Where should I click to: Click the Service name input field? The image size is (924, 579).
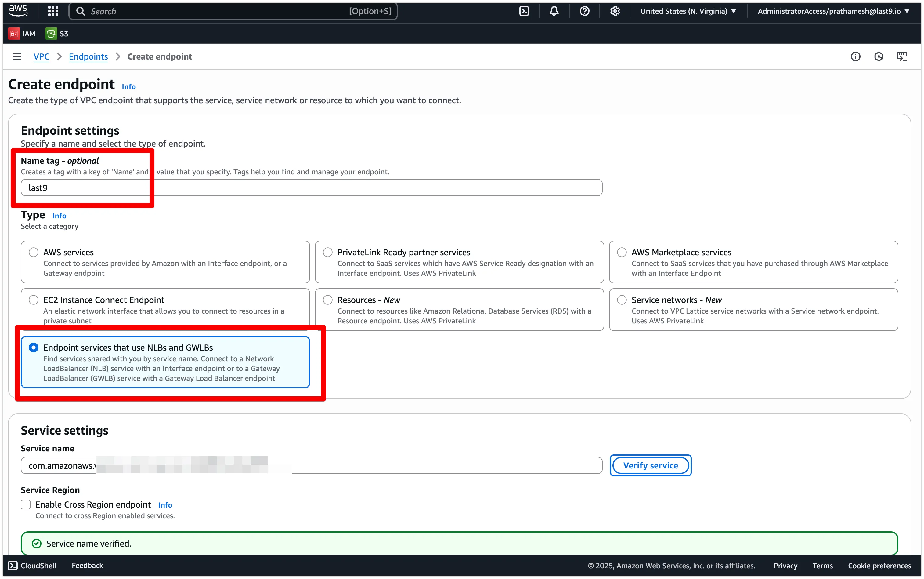click(421, 466)
